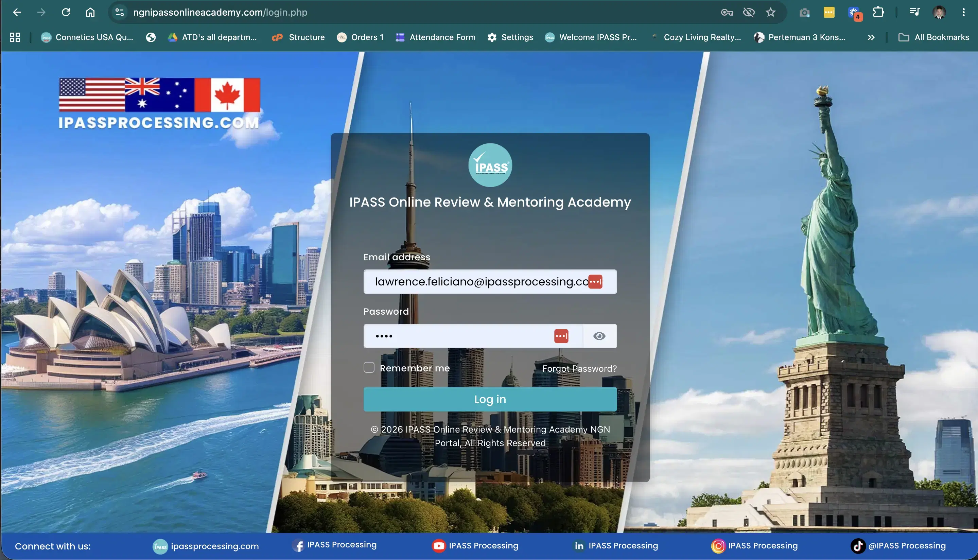Click the Log in button
Screen dimensions: 978x560
(x=490, y=399)
